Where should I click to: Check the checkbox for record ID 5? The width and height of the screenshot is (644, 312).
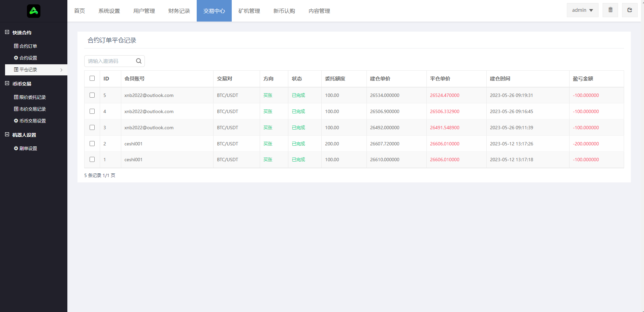pos(92,95)
